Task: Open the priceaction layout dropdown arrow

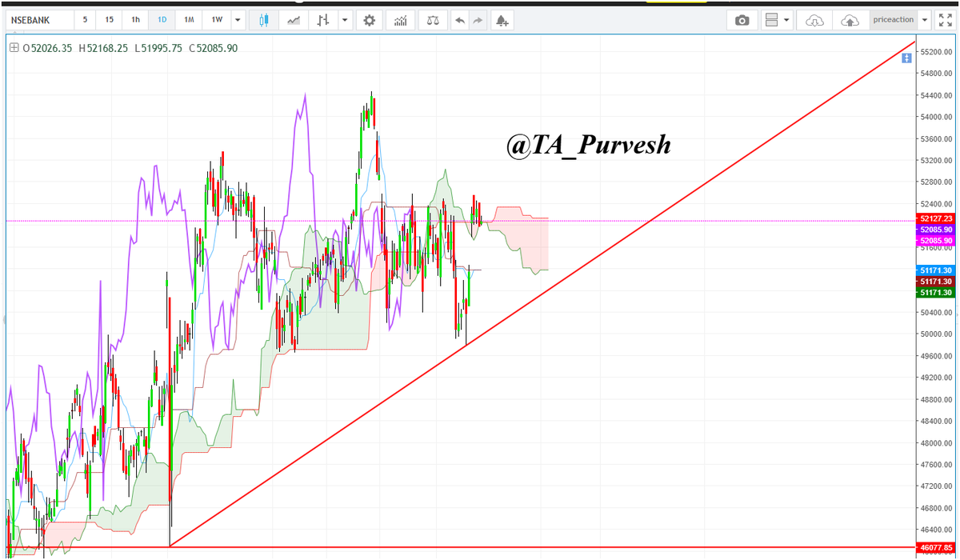Action: (x=926, y=20)
